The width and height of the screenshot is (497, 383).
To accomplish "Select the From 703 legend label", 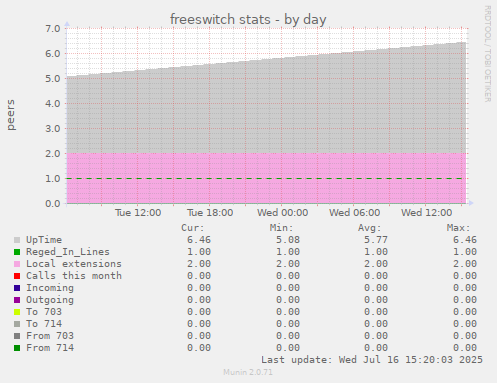I will click(50, 336).
